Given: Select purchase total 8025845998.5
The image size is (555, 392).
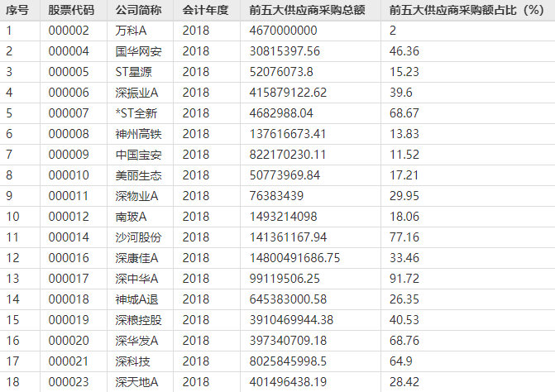Looking at the screenshot, I should pos(288,361).
